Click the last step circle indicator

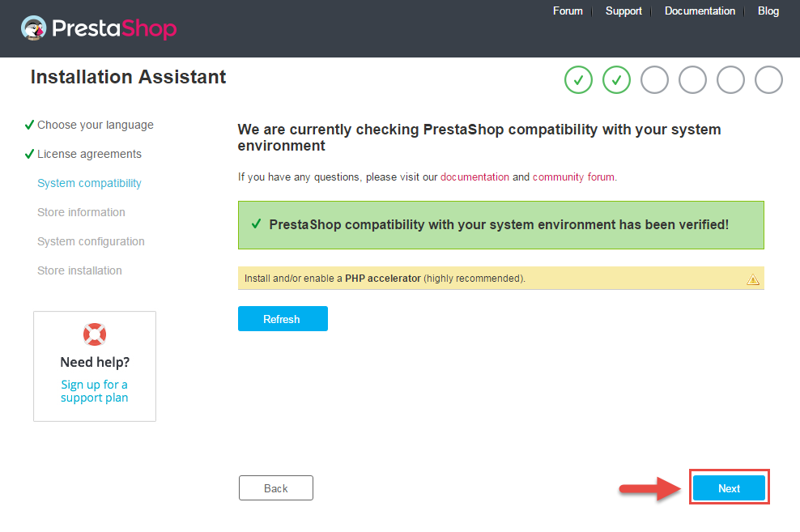[x=769, y=80]
